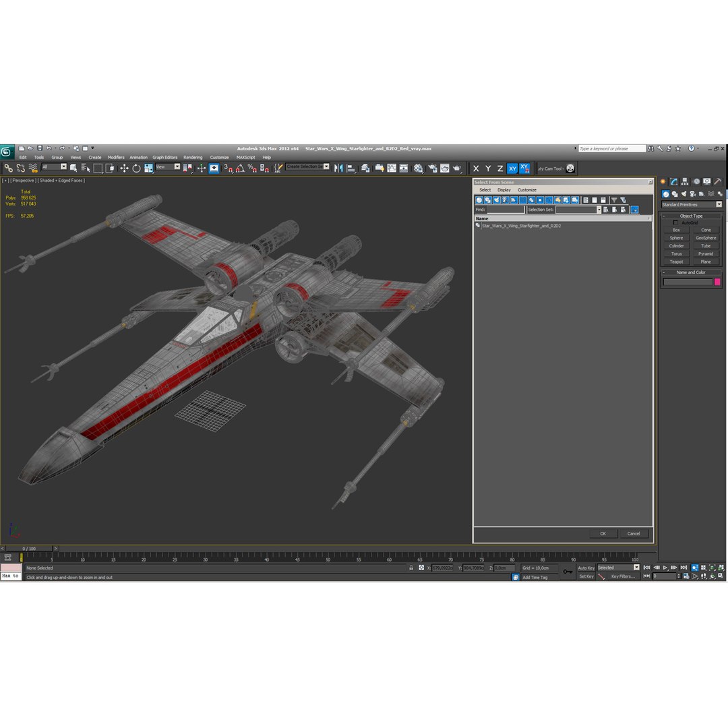Open the Motion command panel tab
728x728 pixels.
coord(696,181)
